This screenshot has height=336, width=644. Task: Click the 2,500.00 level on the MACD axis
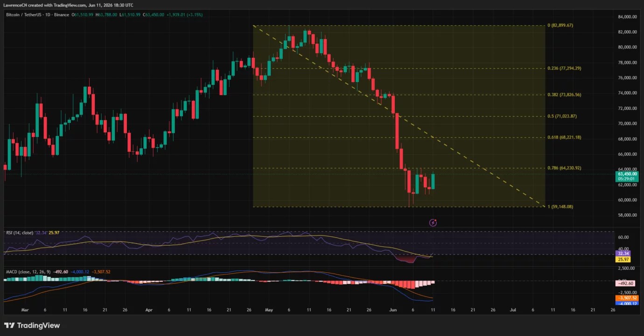[x=627, y=268]
